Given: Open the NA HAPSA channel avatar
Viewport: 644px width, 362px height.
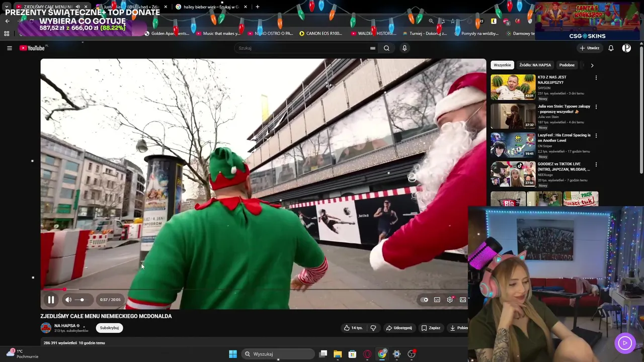Looking at the screenshot, I should [x=46, y=328].
